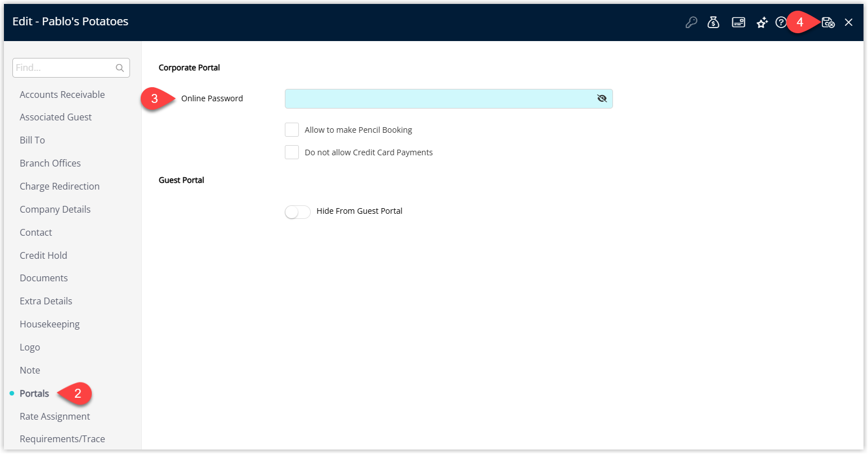868x454 pixels.
Task: Open Rate Assignment section
Action: click(55, 416)
